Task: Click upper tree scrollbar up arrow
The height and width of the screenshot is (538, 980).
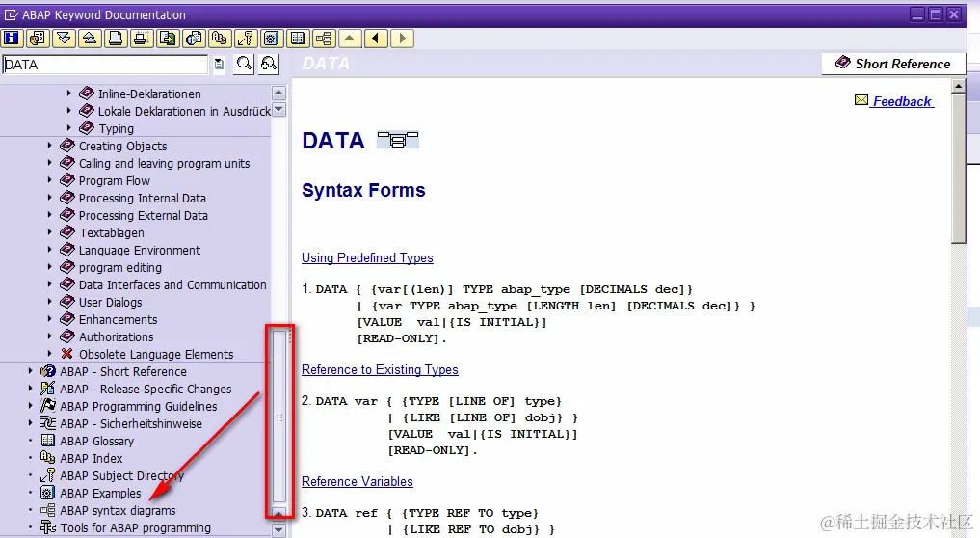Action: [278, 94]
